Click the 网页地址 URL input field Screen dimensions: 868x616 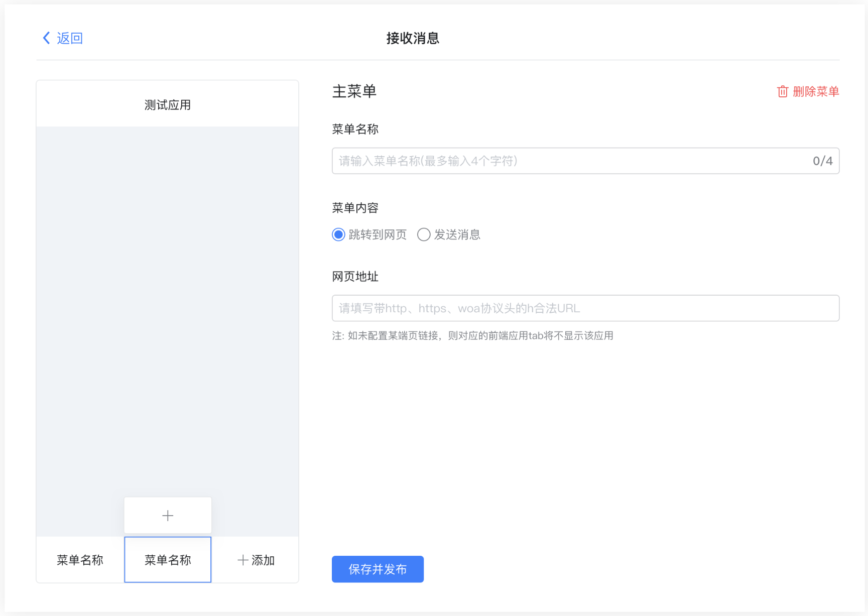pyautogui.click(x=585, y=308)
